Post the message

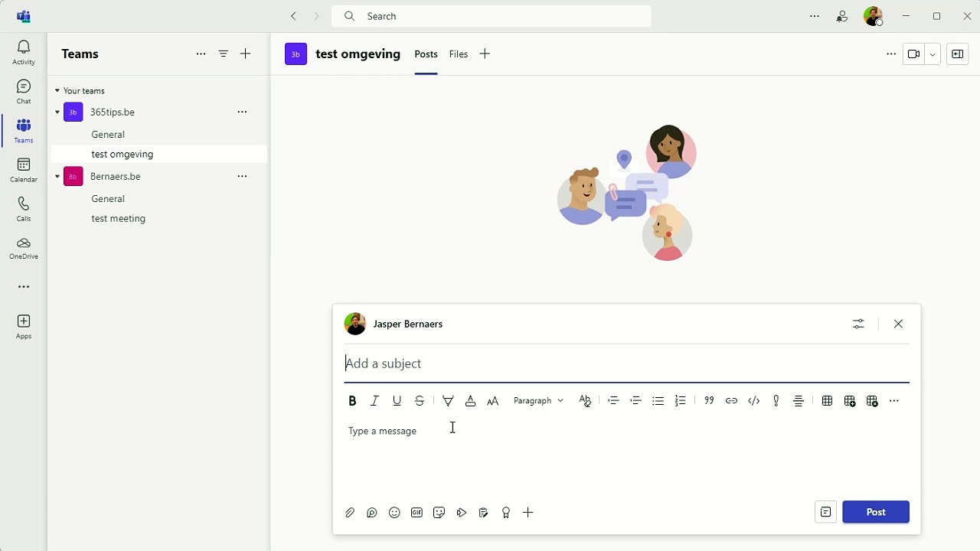click(x=876, y=512)
